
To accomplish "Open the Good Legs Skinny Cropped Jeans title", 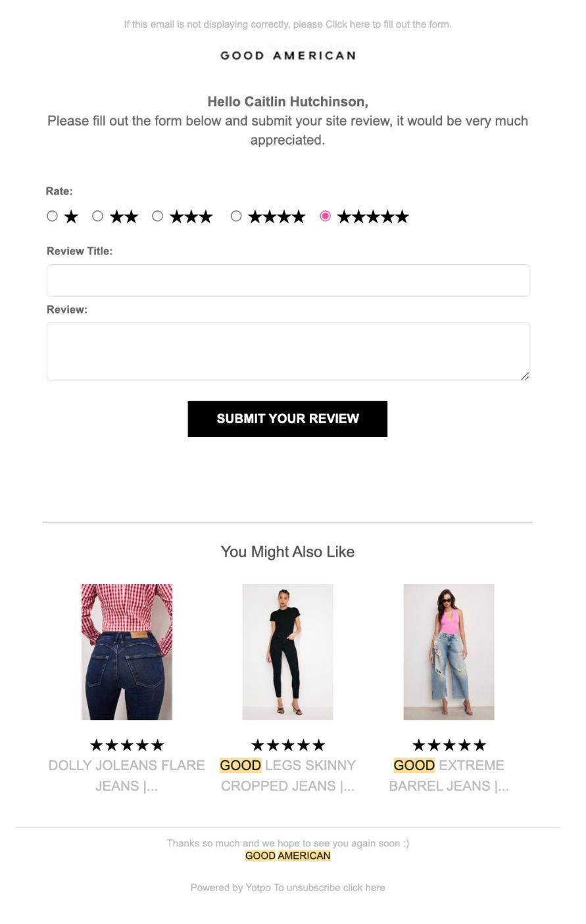I will 287,775.
